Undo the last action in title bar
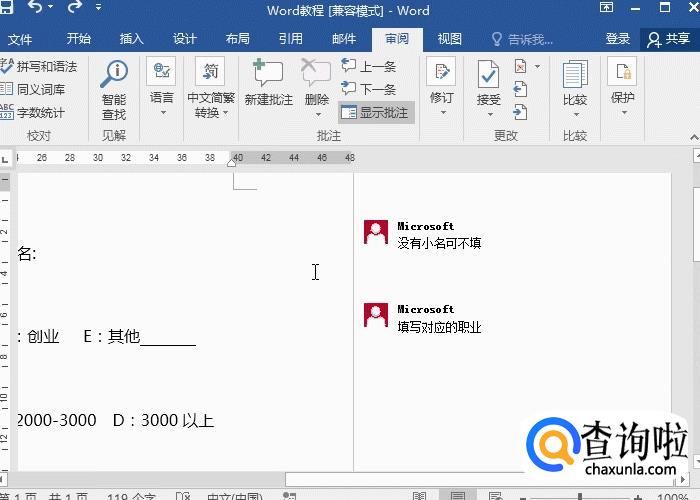The width and height of the screenshot is (700, 500). (x=34, y=7)
